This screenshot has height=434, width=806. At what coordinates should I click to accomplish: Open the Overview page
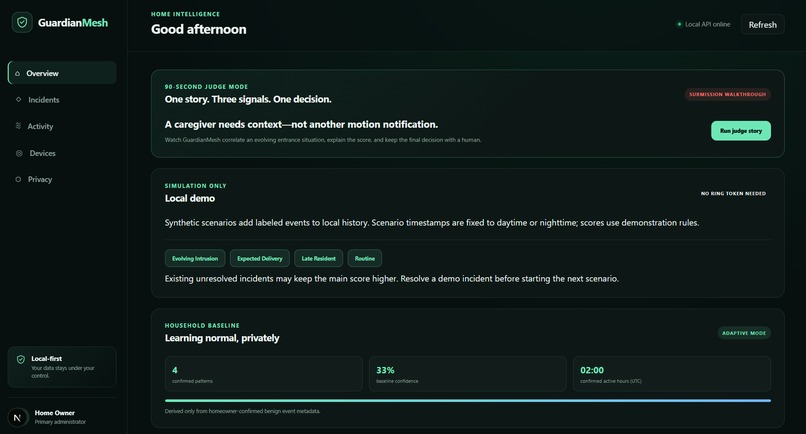pyautogui.click(x=62, y=73)
